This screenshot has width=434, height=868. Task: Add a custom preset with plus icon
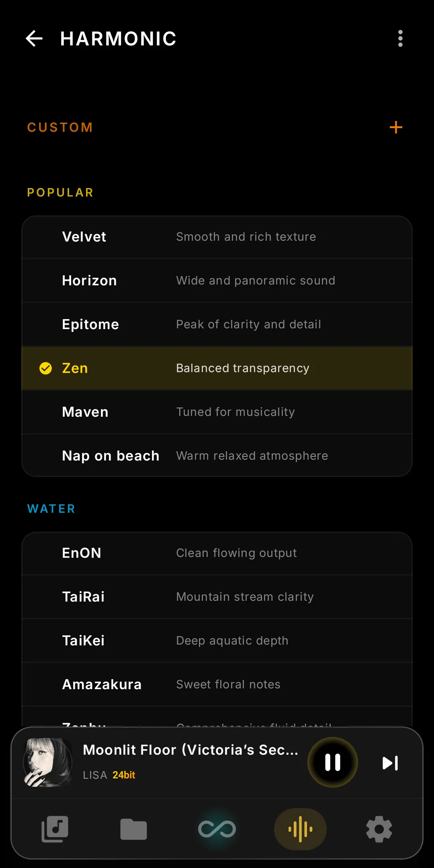pos(396,127)
